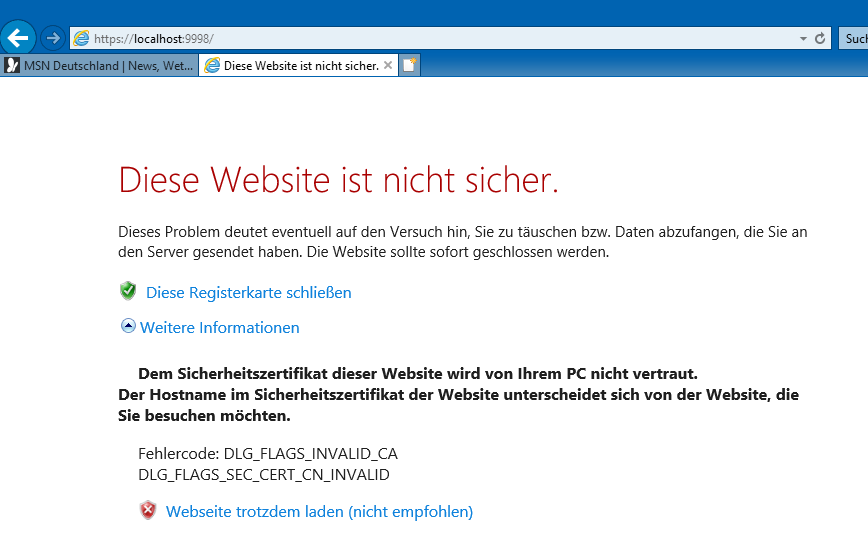Click the sentence starting 'Der Hostname im Sicherheitszertifikat'

point(458,405)
